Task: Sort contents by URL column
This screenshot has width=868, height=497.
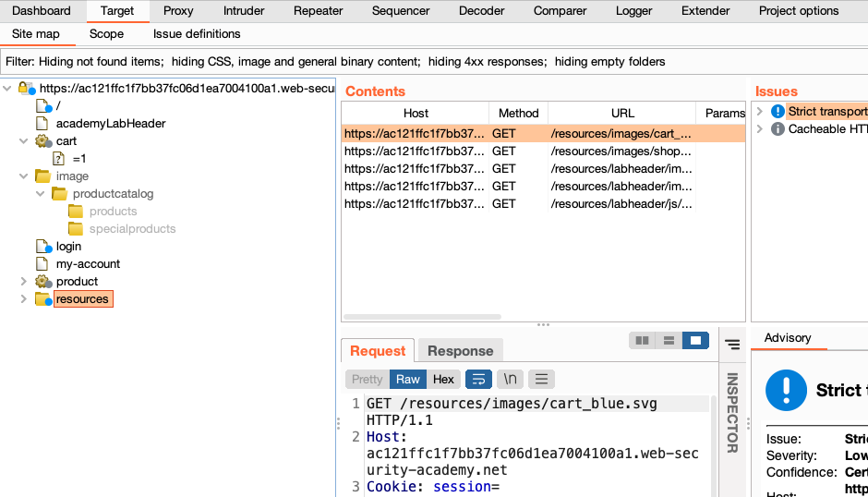Action: click(622, 113)
